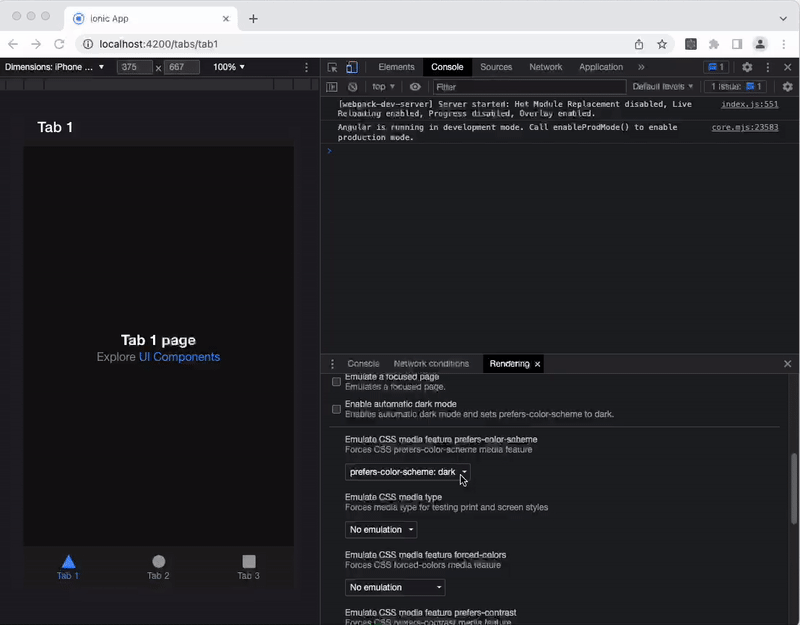Open console settings gear icon

click(787, 87)
